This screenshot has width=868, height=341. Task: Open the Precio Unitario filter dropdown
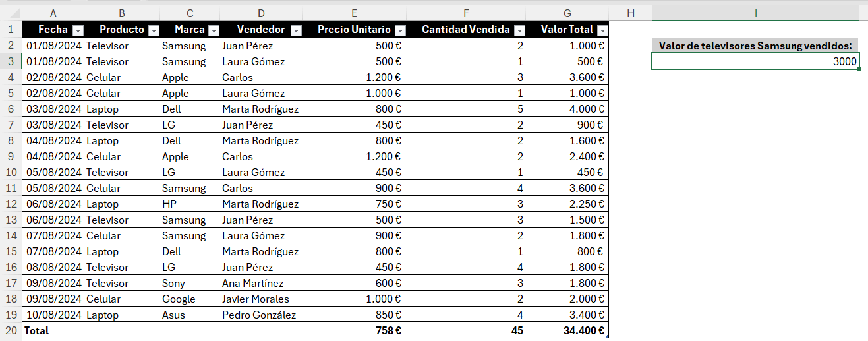[401, 30]
